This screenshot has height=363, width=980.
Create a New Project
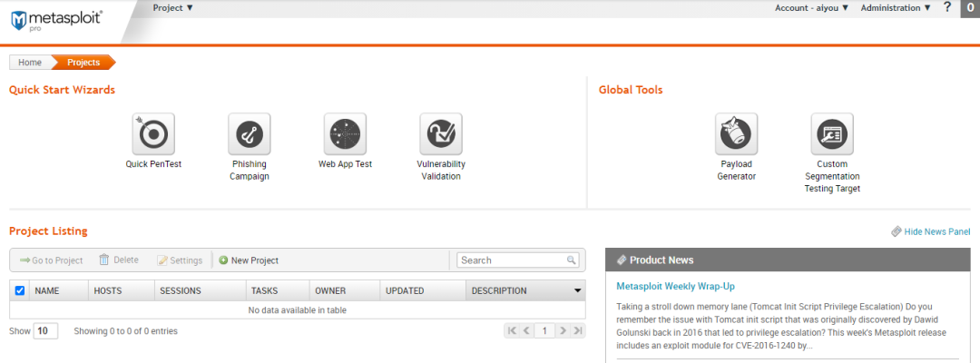point(249,260)
